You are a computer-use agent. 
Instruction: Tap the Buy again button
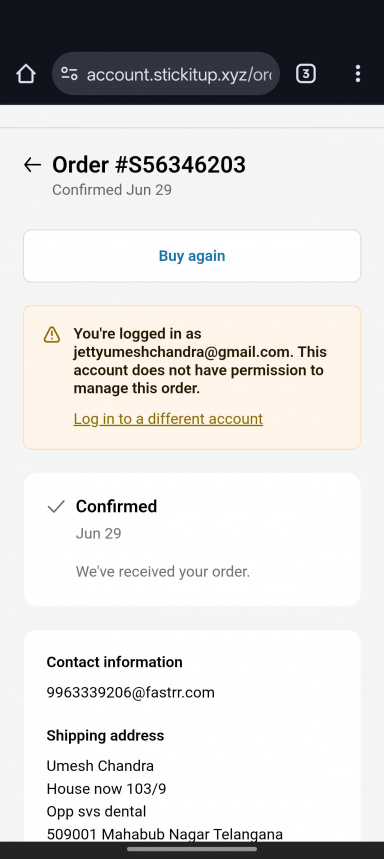pyautogui.click(x=192, y=256)
